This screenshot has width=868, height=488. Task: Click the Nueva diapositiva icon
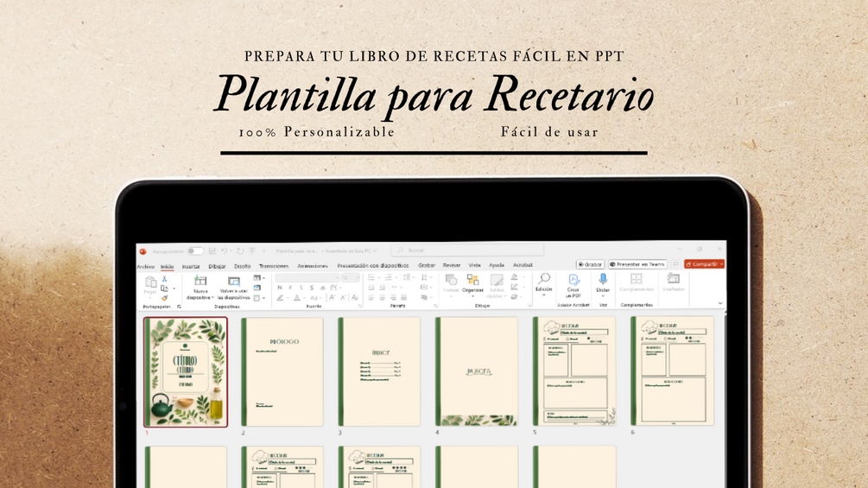200,281
